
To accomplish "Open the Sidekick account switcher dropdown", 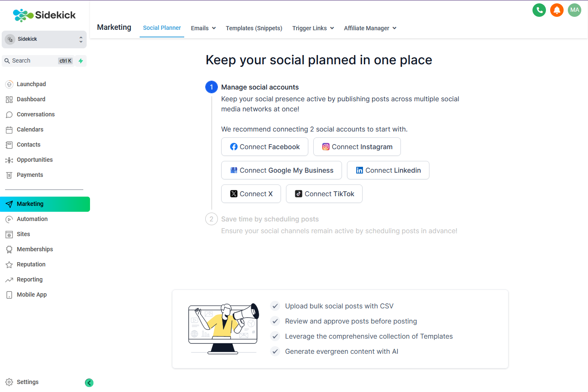I will (x=44, y=39).
